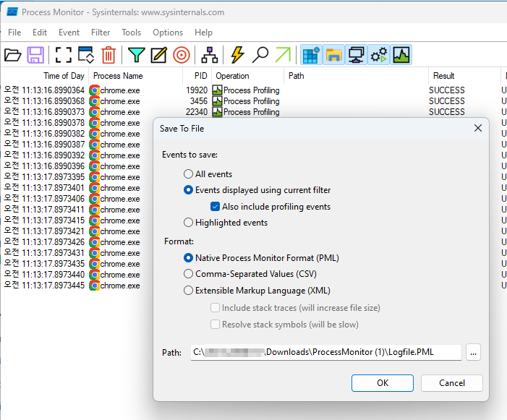Click the Process Activity Summary lightning icon
This screenshot has width=507, height=420.
tap(237, 55)
